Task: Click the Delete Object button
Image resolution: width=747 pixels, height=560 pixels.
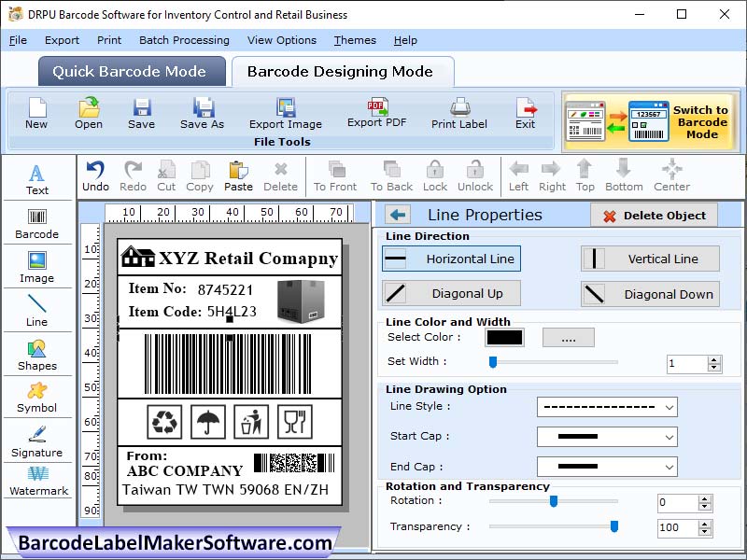Action: (655, 216)
